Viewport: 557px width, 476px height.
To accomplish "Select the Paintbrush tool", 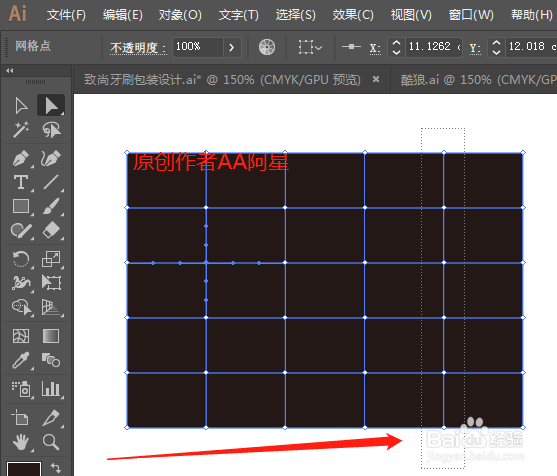I will point(51,206).
